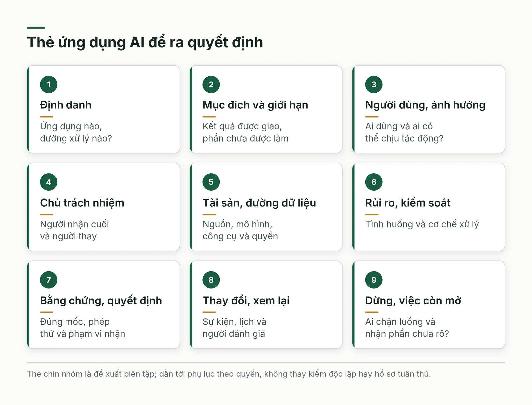Click the number 8 circle badge
This screenshot has height=405, width=532.
point(211,280)
